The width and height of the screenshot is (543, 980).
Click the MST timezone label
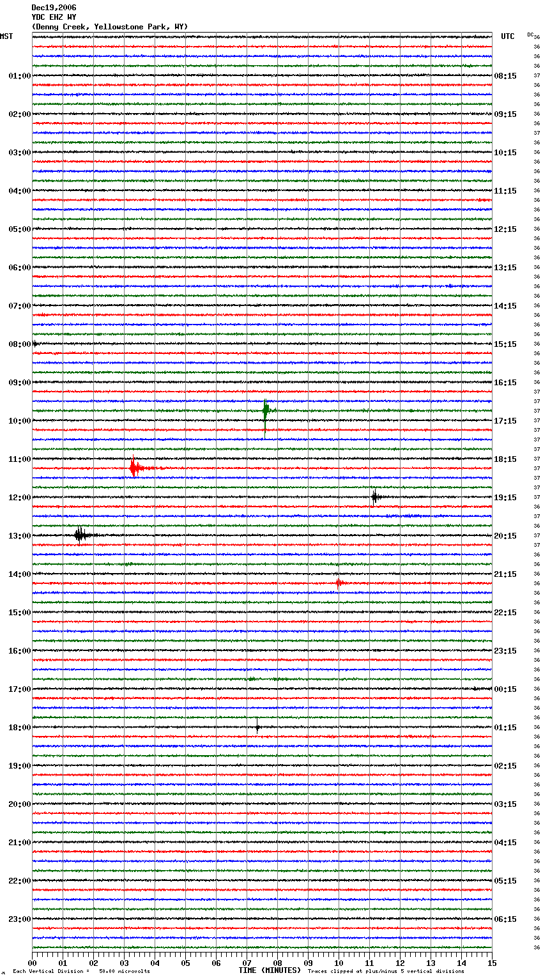coord(6,36)
